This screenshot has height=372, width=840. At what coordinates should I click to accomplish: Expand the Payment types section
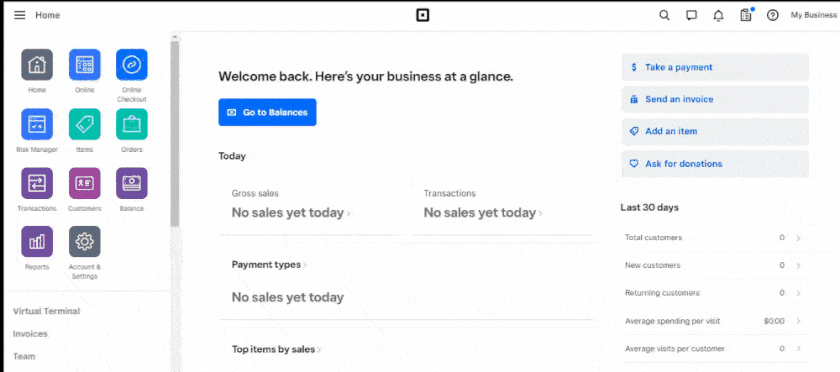tap(269, 265)
